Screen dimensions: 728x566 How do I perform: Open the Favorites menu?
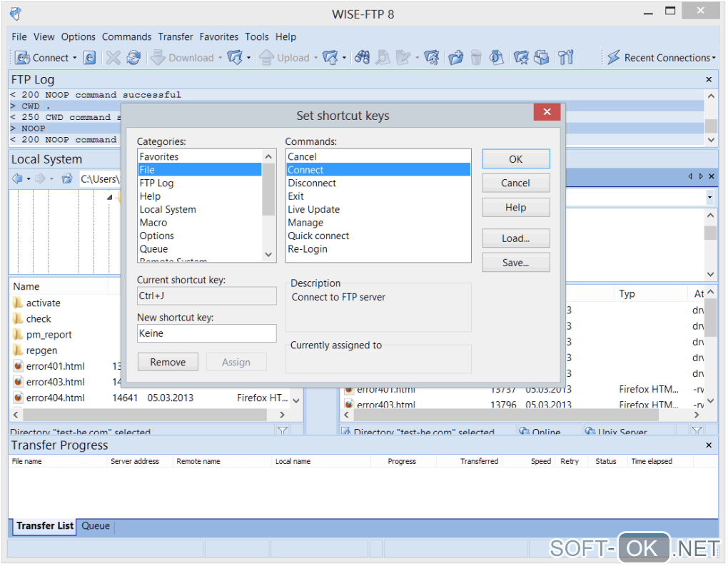pos(218,36)
